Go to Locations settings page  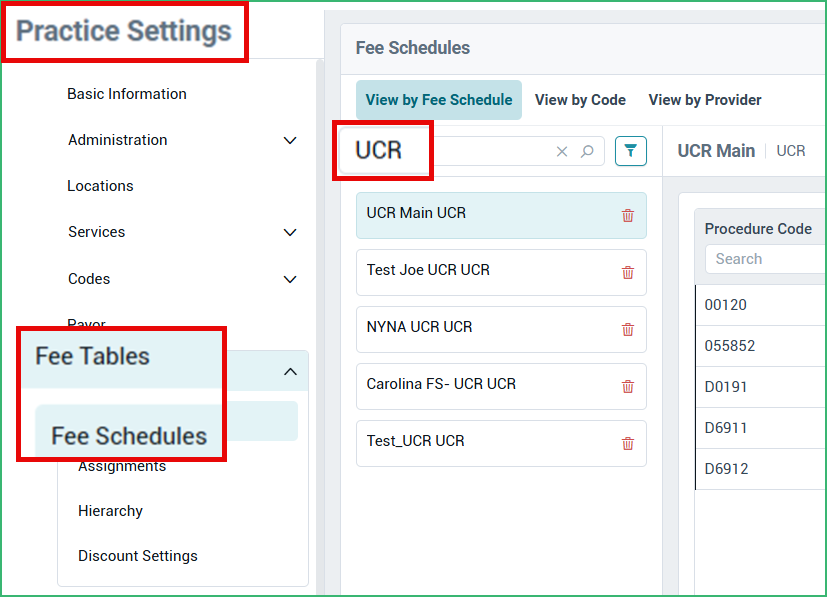[100, 186]
